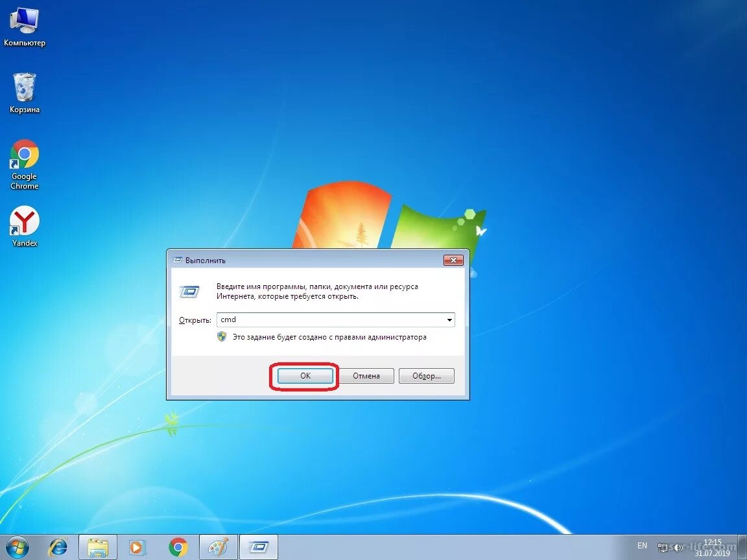Open the network icon in the system tray
This screenshot has height=560, width=747.
[662, 548]
